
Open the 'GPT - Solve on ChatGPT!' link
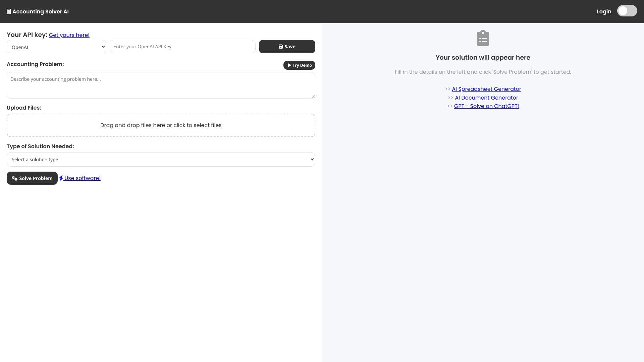(x=486, y=106)
